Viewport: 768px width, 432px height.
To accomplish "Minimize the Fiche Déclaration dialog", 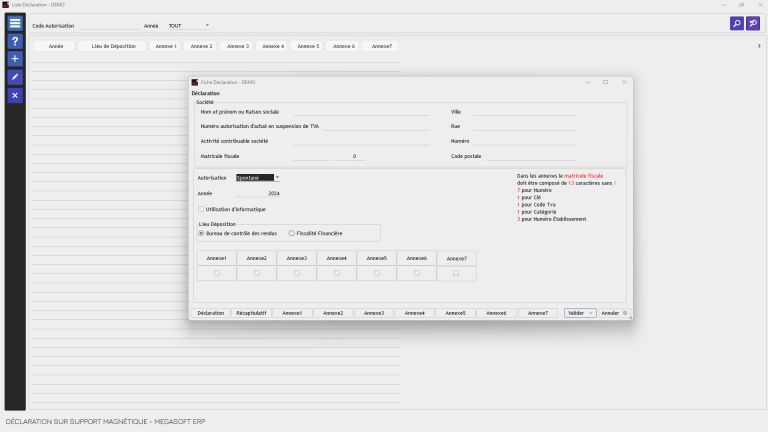I will [x=587, y=82].
